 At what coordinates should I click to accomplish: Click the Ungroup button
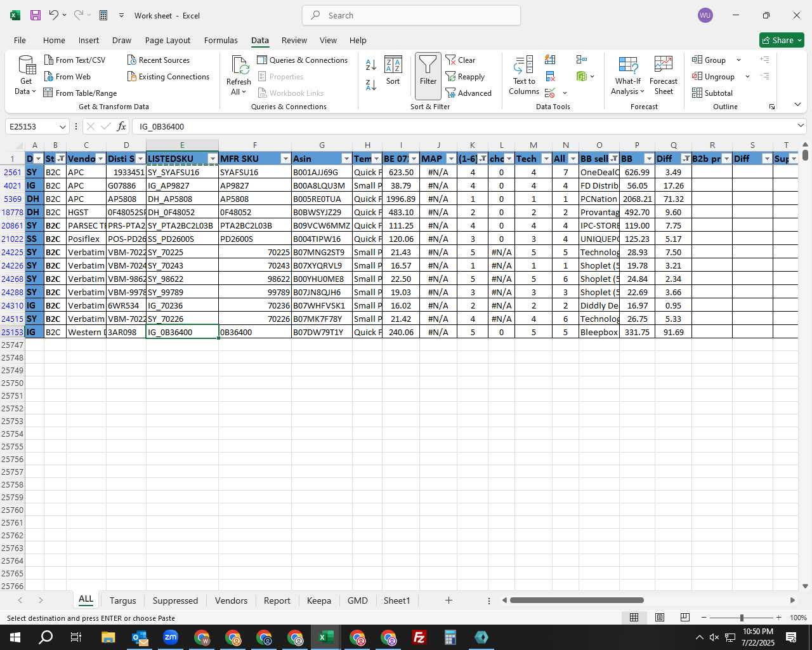coord(714,76)
